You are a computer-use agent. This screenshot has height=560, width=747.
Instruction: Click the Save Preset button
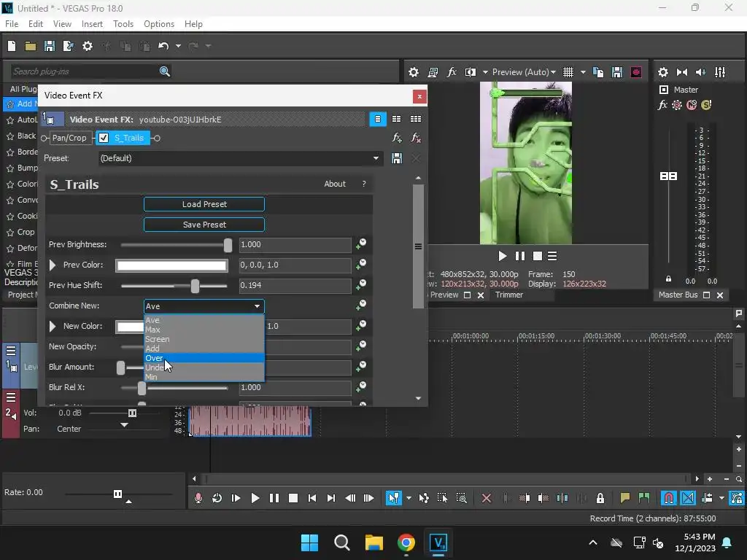click(204, 225)
